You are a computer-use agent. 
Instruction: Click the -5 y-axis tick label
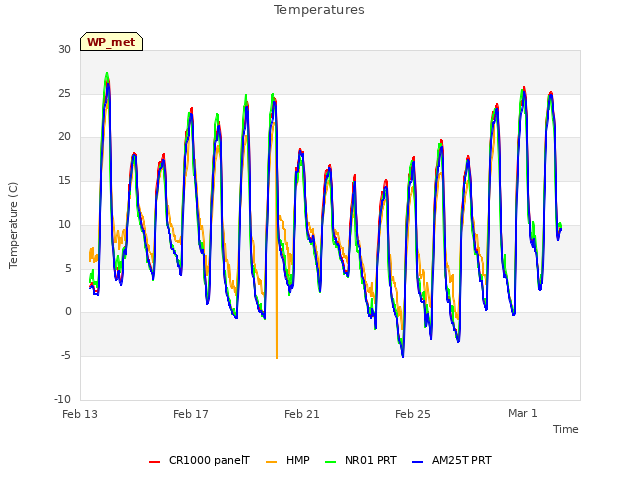66,356
